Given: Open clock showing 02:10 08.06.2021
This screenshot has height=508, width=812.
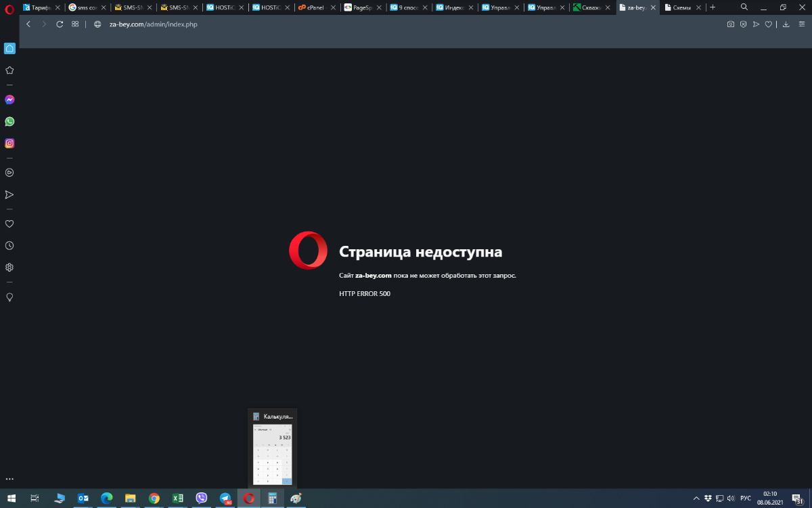Looking at the screenshot, I should click(770, 498).
